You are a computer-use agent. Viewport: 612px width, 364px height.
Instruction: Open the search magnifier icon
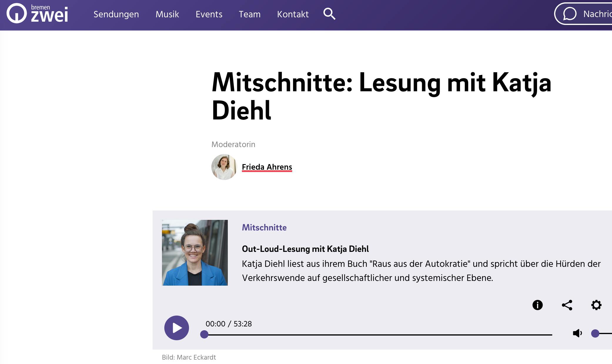(x=329, y=14)
